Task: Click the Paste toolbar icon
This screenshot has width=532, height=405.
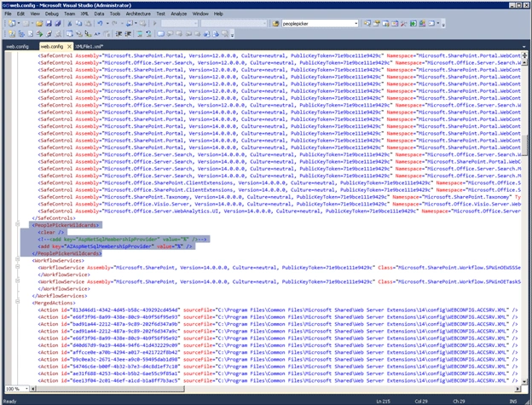Action: point(88,23)
